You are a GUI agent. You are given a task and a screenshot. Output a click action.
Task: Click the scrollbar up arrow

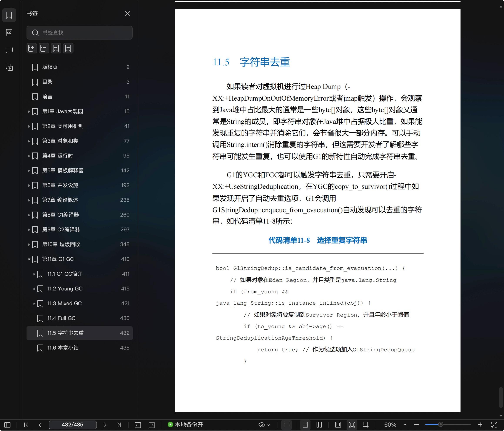[x=501, y=7]
